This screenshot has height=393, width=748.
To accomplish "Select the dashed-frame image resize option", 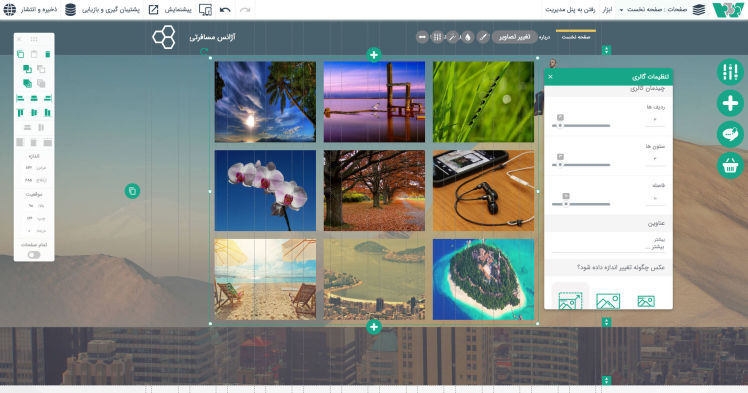I will pos(570,301).
